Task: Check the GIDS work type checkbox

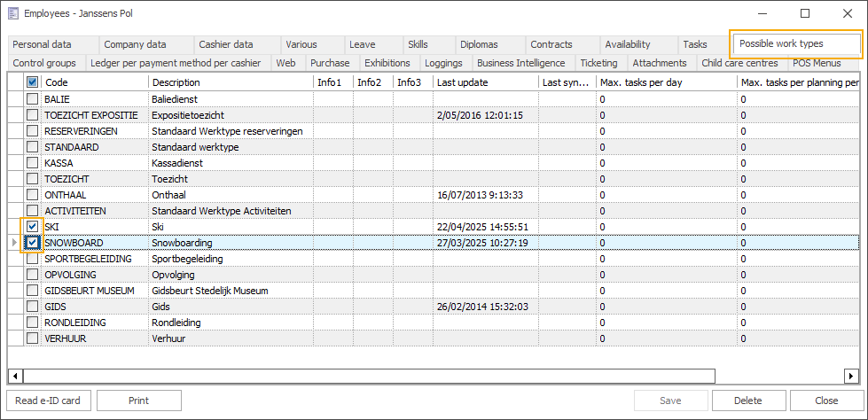Action: 33,307
